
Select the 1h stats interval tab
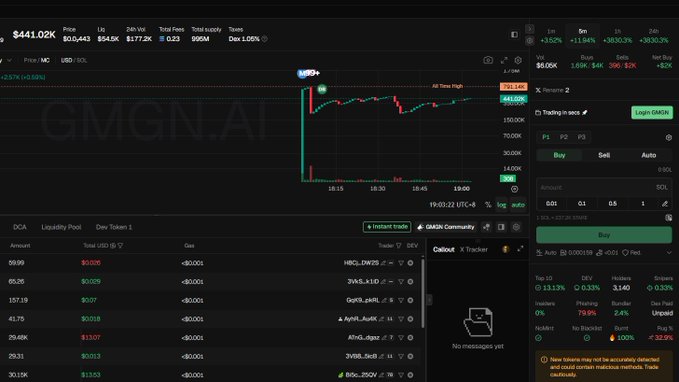pyautogui.click(x=618, y=36)
